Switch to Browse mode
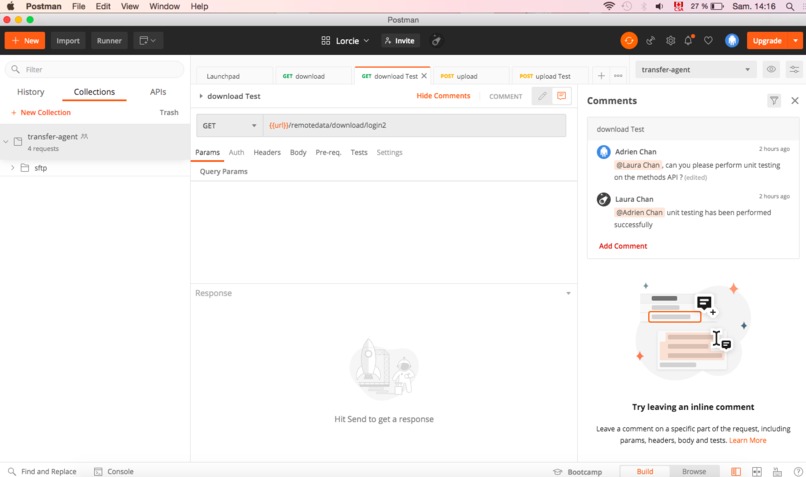 click(x=694, y=471)
